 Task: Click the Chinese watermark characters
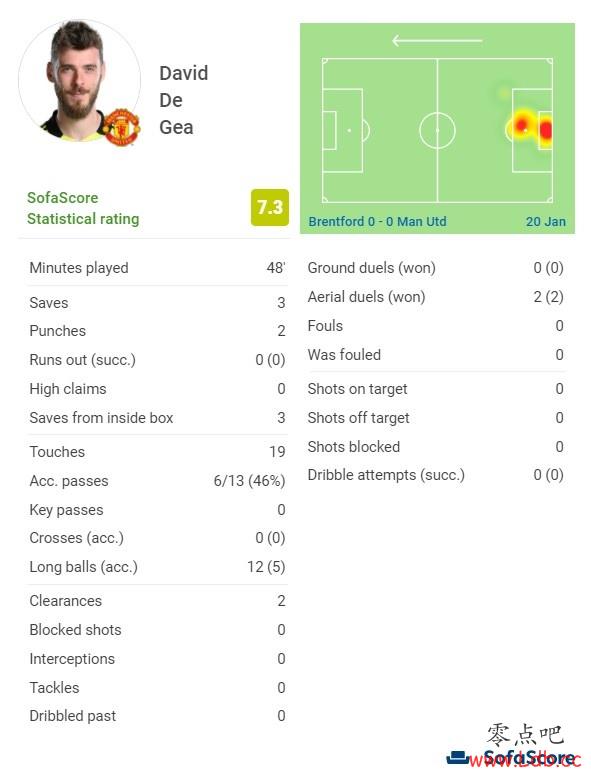pyautogui.click(x=525, y=735)
